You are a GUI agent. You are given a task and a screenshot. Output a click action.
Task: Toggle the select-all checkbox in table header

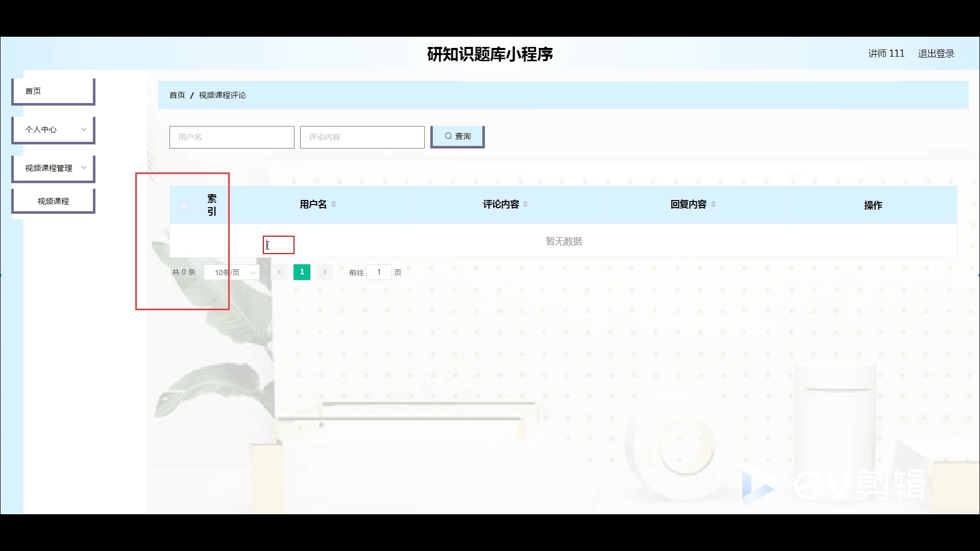click(184, 205)
